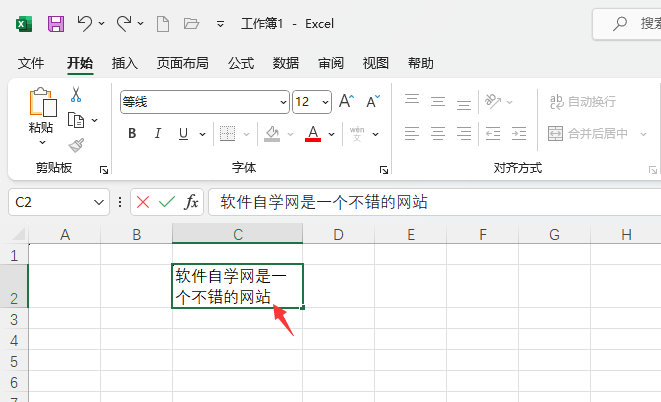661x402 pixels.
Task: Open the font name 等线 combo box
Action: pyautogui.click(x=205, y=102)
